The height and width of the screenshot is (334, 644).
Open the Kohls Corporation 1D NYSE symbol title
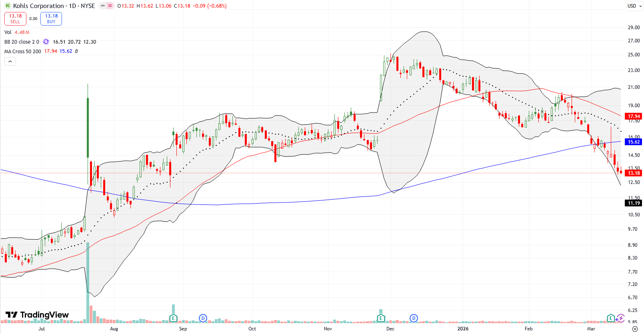coord(54,6)
